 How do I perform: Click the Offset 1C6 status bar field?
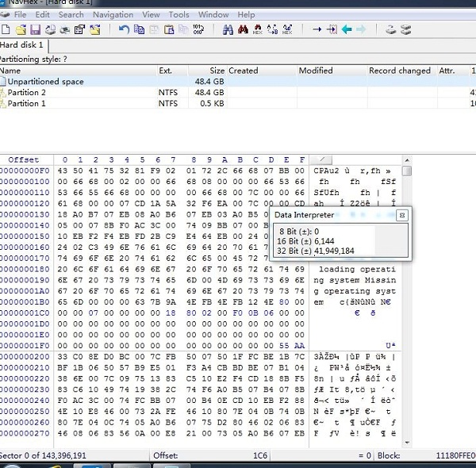coord(210,455)
